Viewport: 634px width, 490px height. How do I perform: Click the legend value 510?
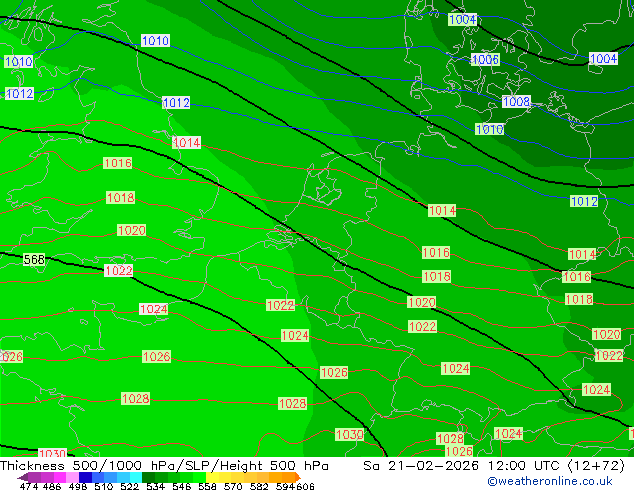click(104, 486)
